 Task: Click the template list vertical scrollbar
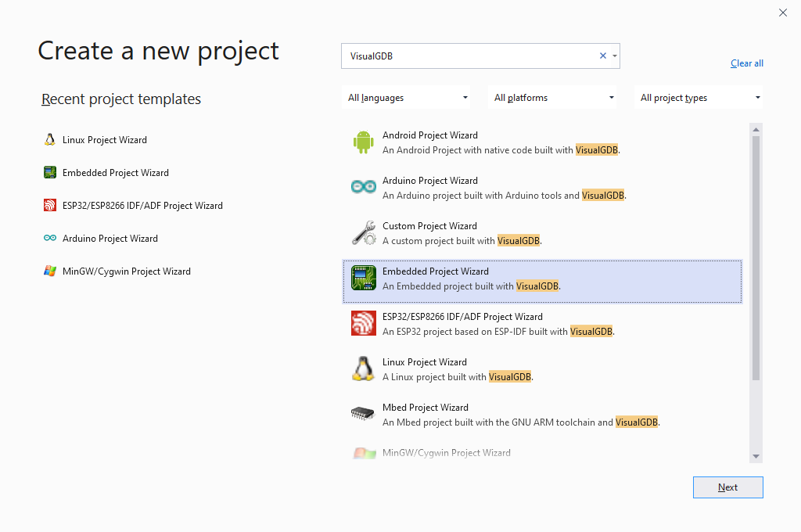(x=756, y=258)
